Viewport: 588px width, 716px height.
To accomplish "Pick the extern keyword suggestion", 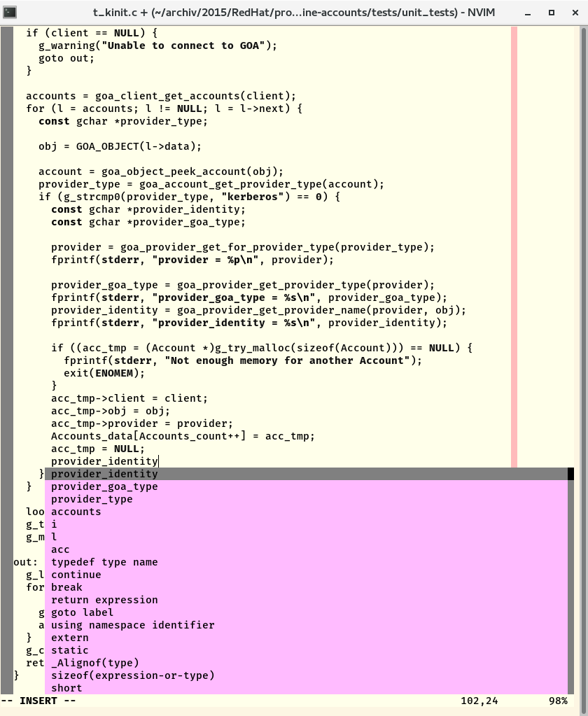I will click(x=69, y=638).
